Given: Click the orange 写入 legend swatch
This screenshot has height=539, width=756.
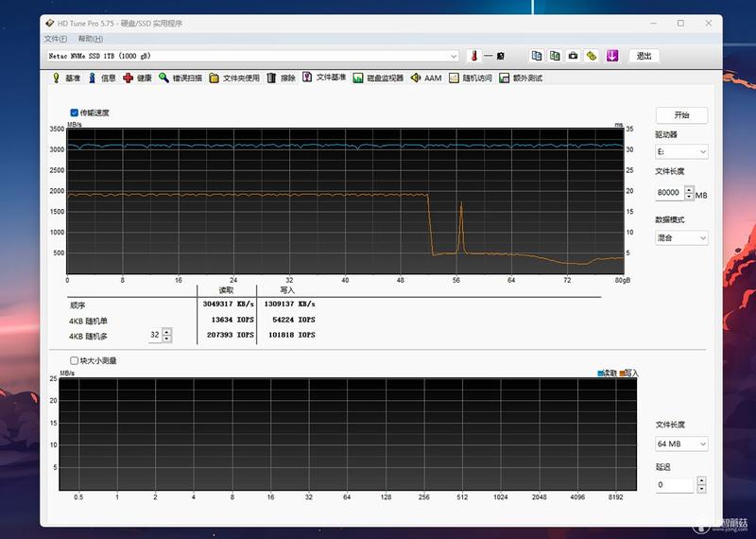Looking at the screenshot, I should tap(623, 374).
